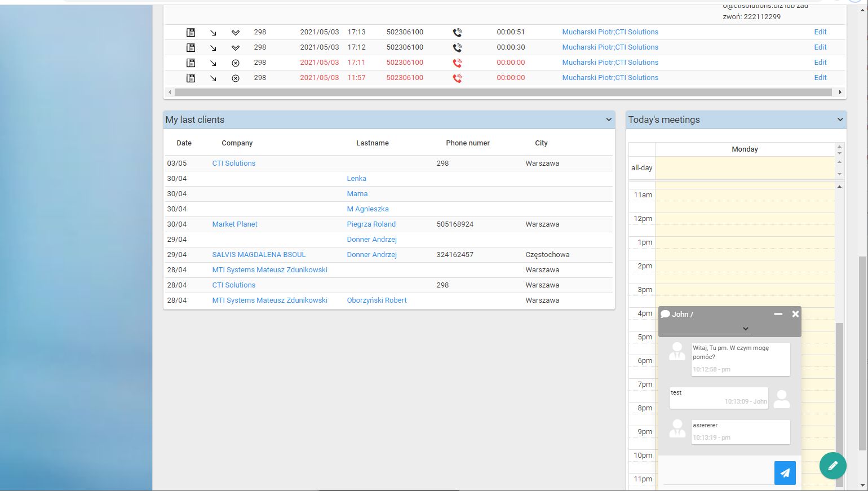Click the all-day row in Monday calendar

(745, 168)
